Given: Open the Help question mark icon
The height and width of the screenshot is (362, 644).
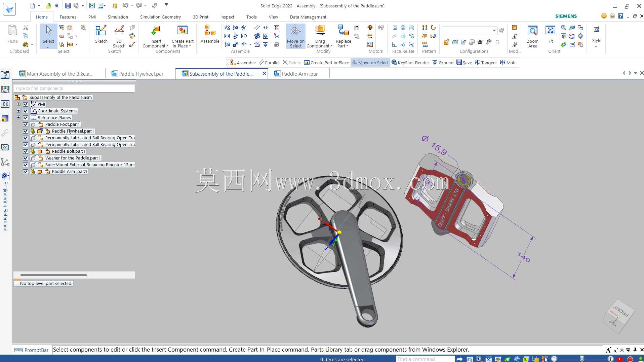Looking at the screenshot, I should point(620,16).
